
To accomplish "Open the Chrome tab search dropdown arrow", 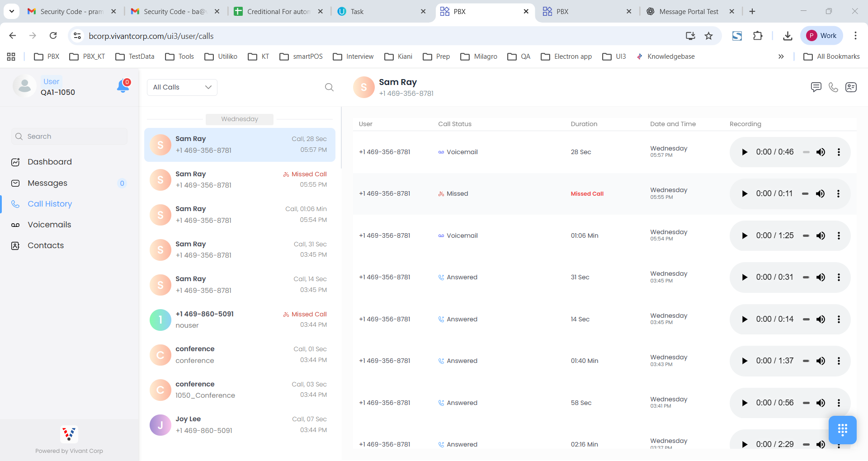I will 11,11.
